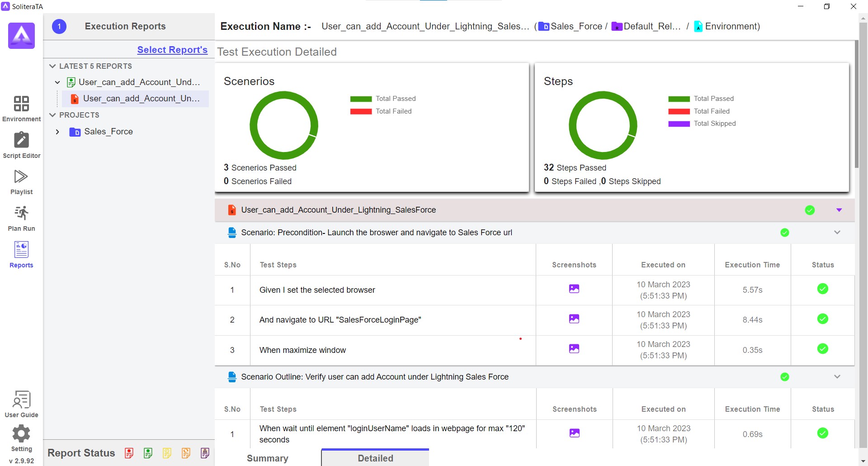Viewport: 868px width, 466px height.
Task: Click the blue number 1 badge
Action: [x=59, y=26]
